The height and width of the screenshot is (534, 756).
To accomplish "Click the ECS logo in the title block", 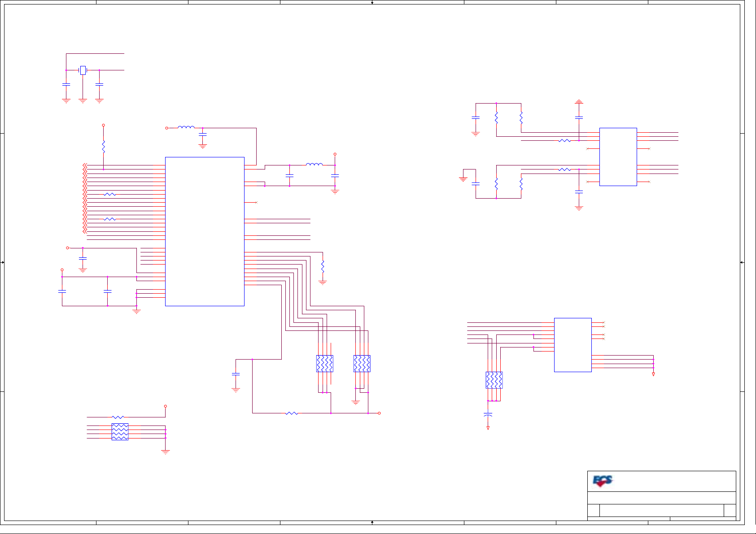I will 603,481.
